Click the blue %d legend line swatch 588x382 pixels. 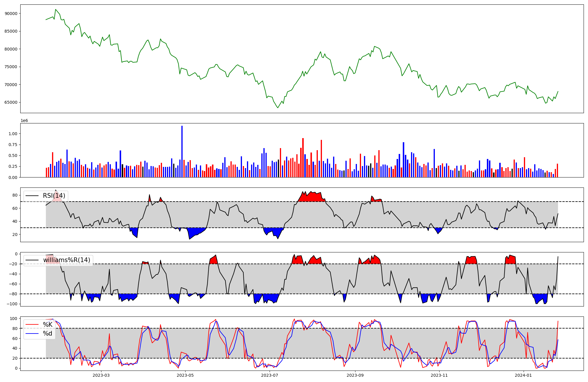(x=32, y=334)
